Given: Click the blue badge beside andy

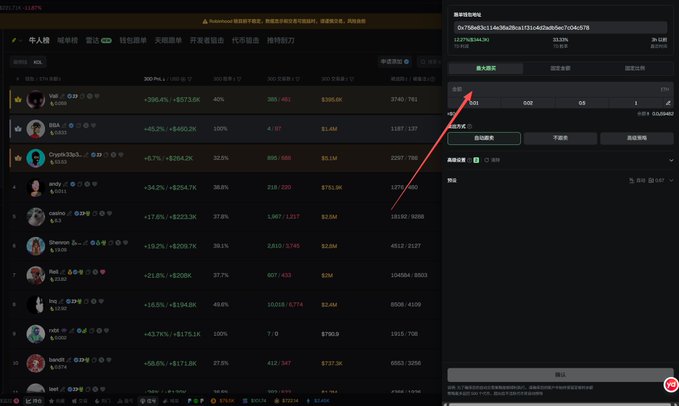Looking at the screenshot, I should click(x=72, y=184).
